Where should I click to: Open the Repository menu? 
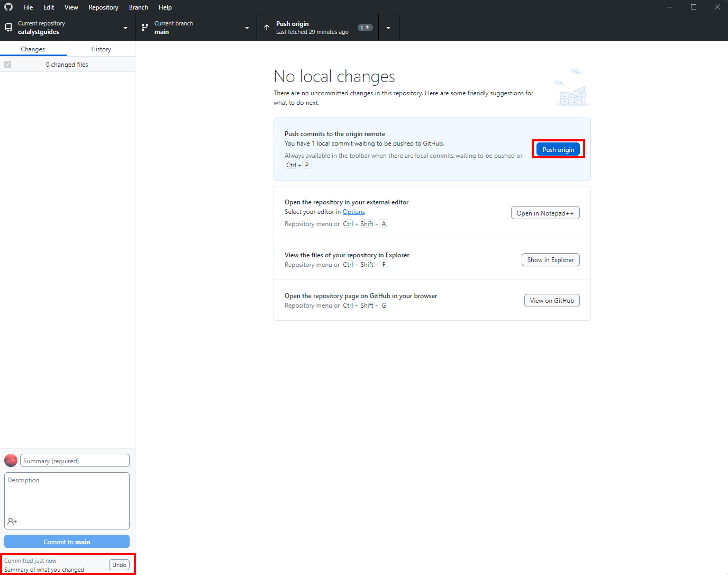point(103,7)
